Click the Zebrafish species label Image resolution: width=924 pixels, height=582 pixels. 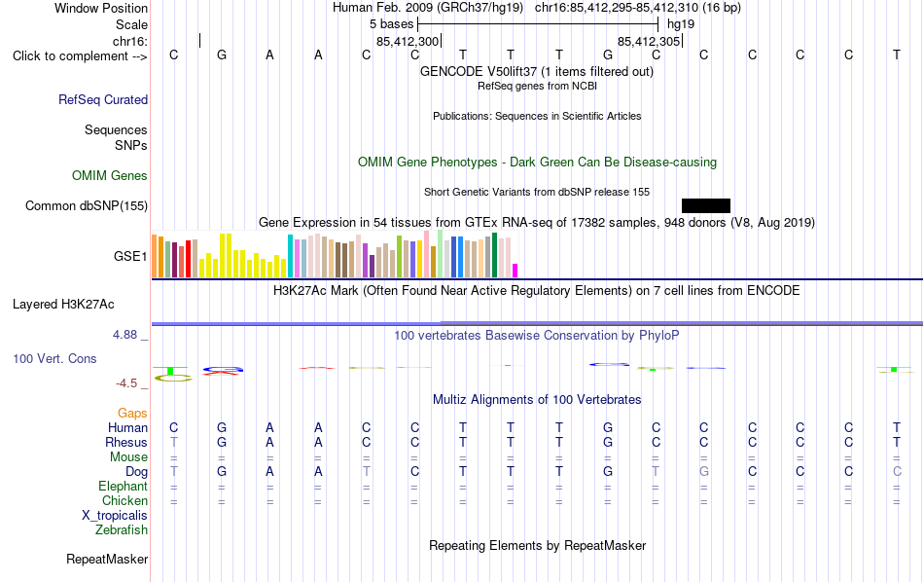click(x=122, y=530)
